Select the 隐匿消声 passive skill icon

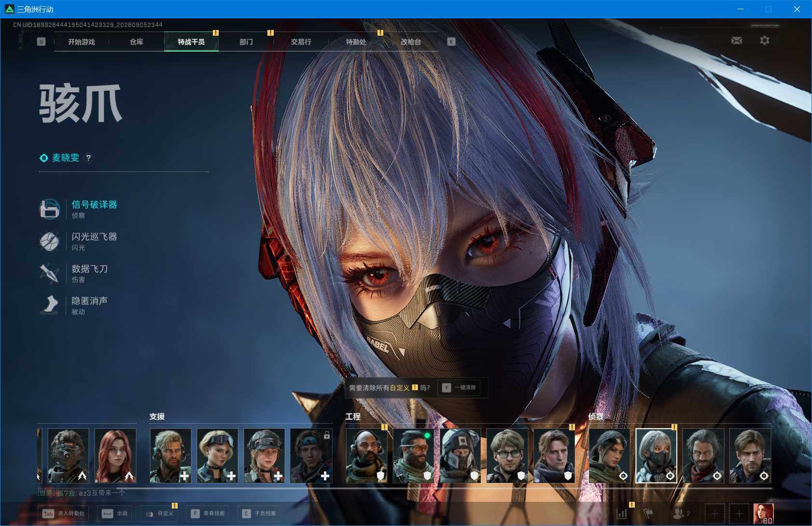coord(49,305)
